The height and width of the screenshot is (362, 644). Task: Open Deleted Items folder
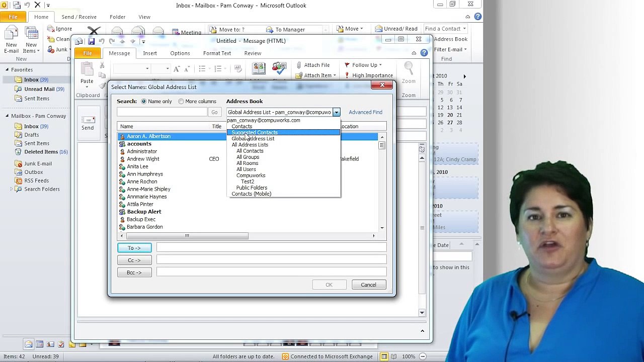coord(41,152)
